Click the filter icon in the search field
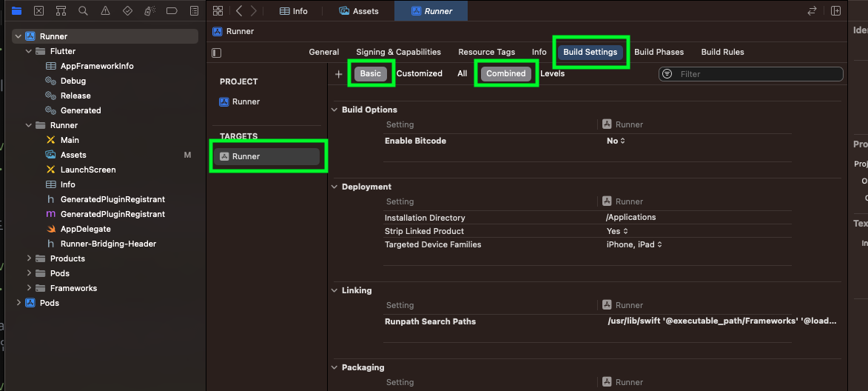 point(667,73)
